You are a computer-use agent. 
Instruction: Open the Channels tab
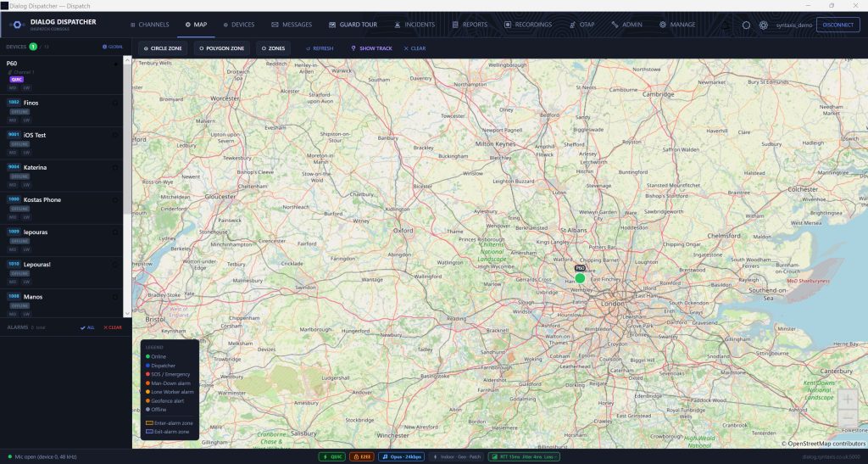point(149,25)
